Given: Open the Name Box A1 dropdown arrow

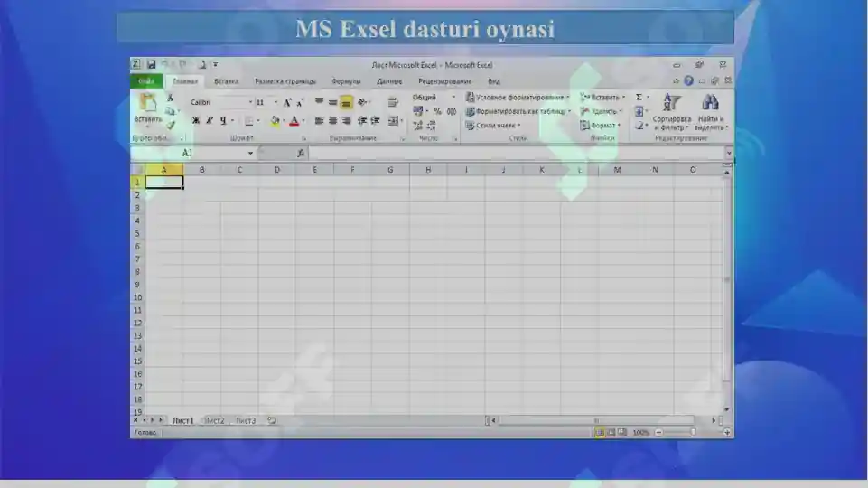Looking at the screenshot, I should pyautogui.click(x=250, y=154).
